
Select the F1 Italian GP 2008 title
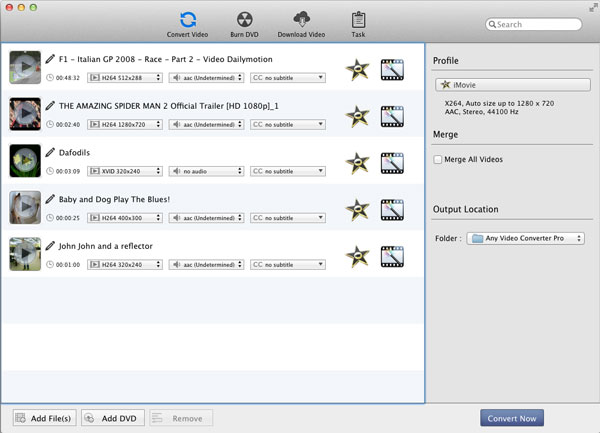[165, 59]
